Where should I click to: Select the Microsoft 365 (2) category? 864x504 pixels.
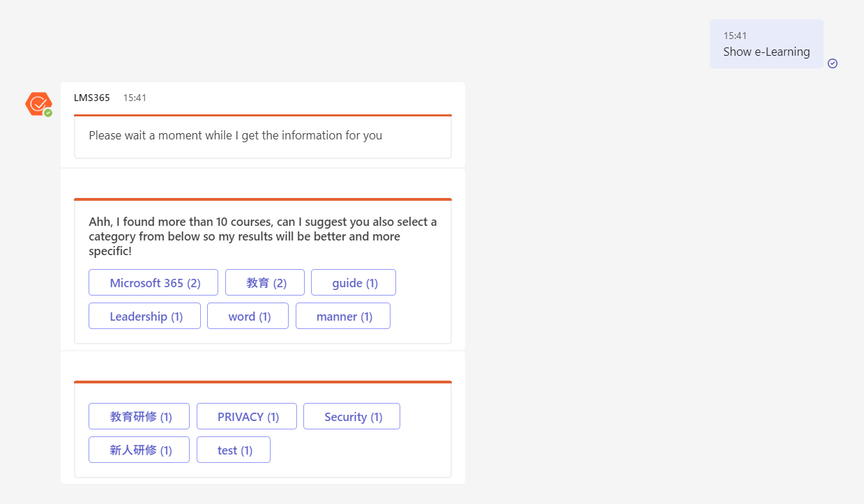click(153, 282)
